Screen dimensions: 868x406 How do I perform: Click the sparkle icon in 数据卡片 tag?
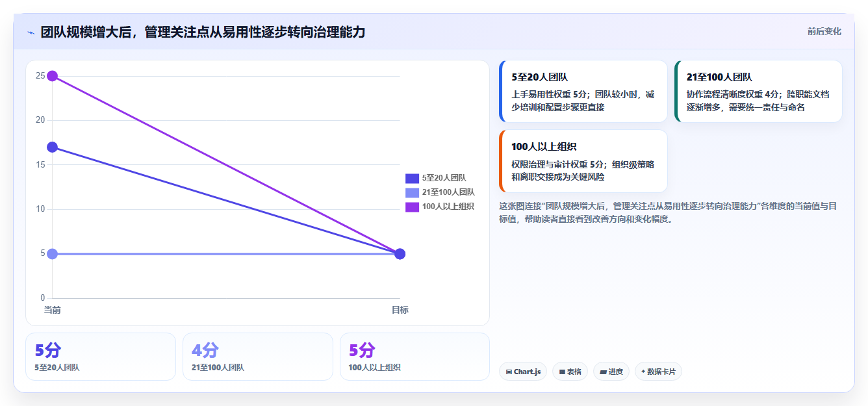point(643,372)
